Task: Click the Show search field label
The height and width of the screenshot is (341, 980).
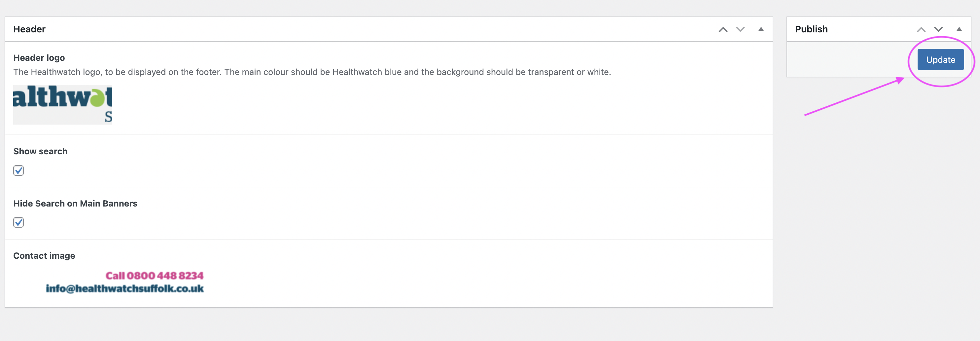Action: coord(40,151)
